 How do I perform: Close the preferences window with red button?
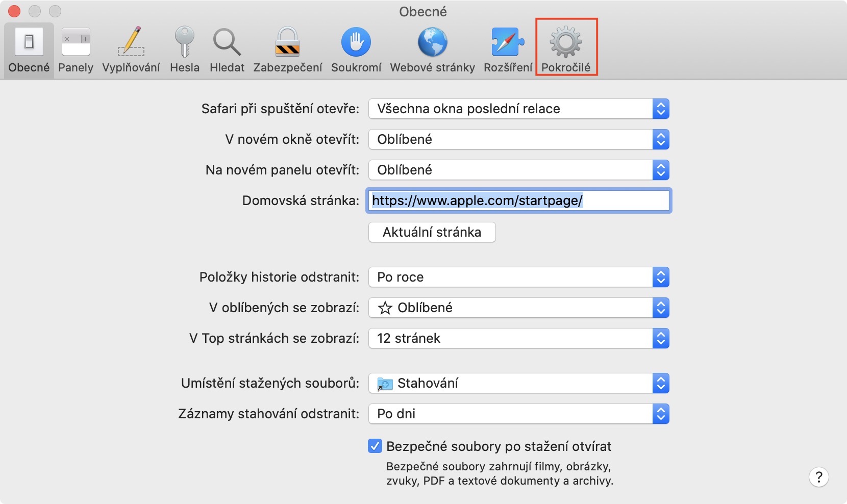(14, 11)
